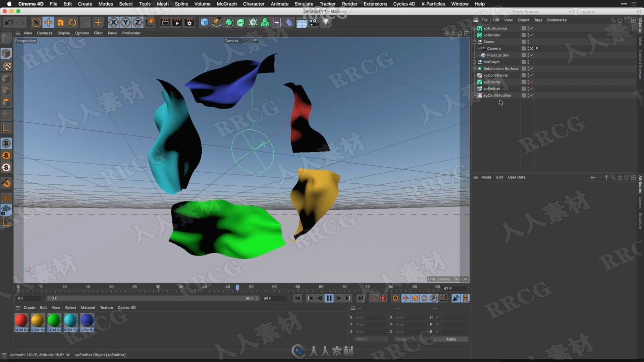Image resolution: width=644 pixels, height=362 pixels.
Task: Click the User Data tab
Action: click(x=516, y=177)
